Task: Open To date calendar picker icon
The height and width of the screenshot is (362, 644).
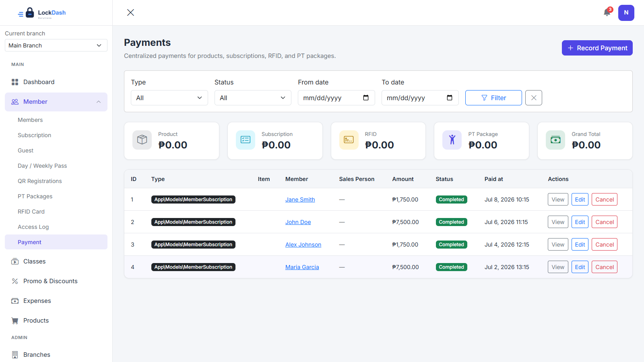Action: point(450,98)
